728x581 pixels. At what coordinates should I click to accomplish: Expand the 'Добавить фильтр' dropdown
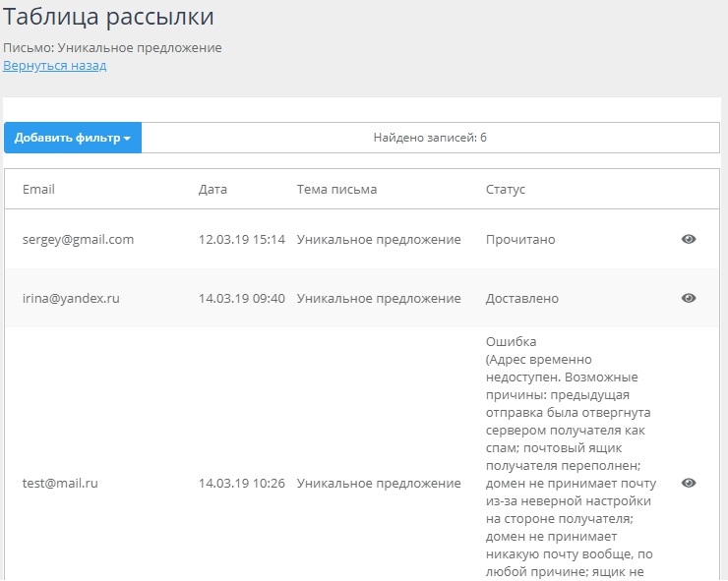click(x=73, y=138)
